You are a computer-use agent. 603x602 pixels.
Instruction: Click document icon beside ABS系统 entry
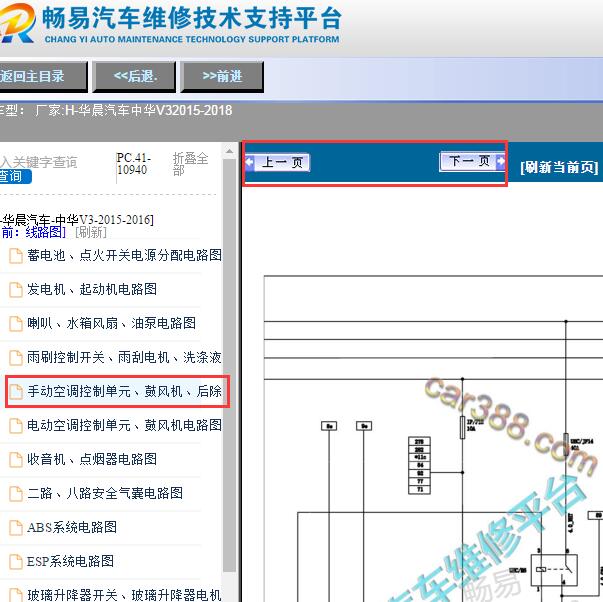16,527
